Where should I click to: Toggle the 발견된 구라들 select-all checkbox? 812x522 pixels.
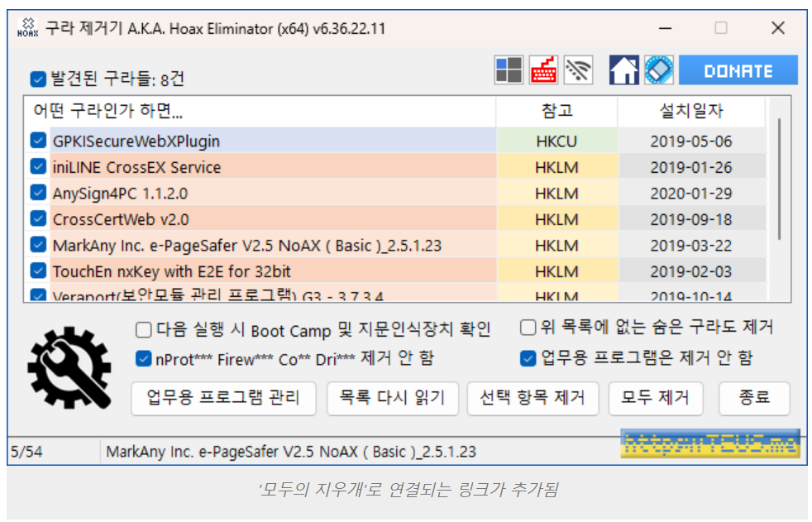(38, 79)
